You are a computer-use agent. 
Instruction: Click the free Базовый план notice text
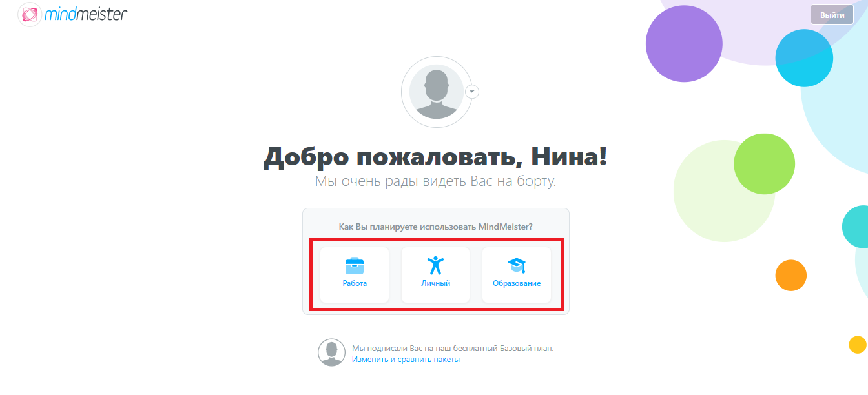(x=453, y=348)
